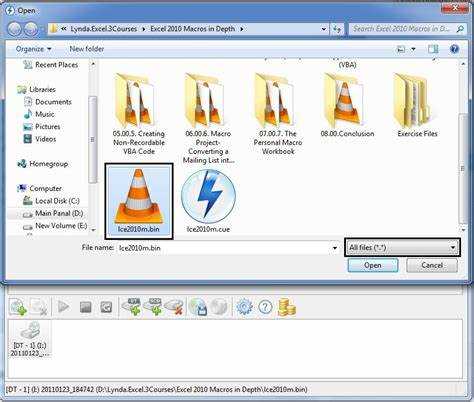Screen dimensions: 474x402
Task: Select Libraries in navigation pane
Action: pyautogui.click(x=37, y=89)
